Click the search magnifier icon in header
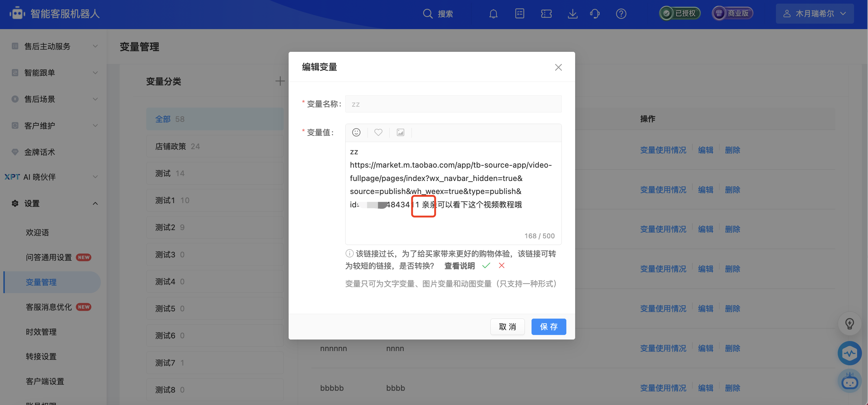The image size is (868, 405). [x=428, y=14]
